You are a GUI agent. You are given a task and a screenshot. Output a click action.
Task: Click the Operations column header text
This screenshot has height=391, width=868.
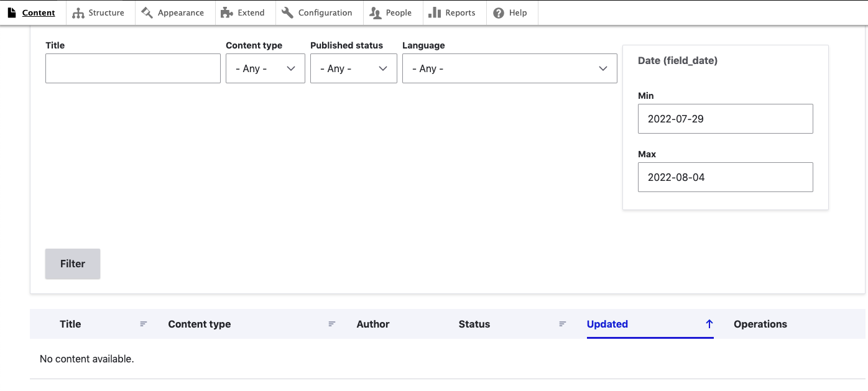(760, 324)
